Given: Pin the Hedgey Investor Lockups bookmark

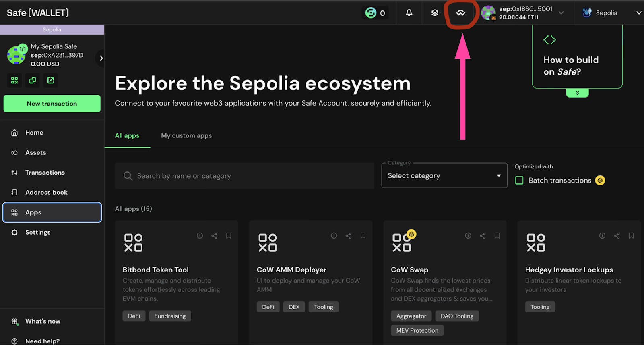Looking at the screenshot, I should point(631,236).
